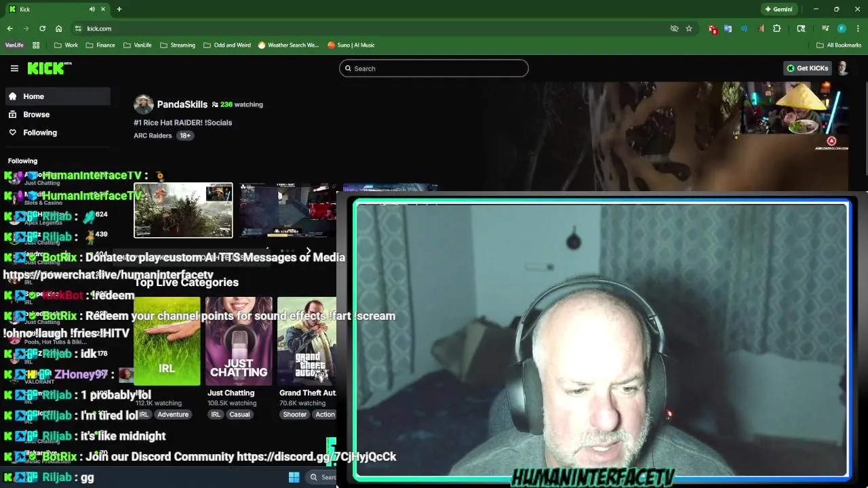The height and width of the screenshot is (488, 868).
Task: Open the Kick hamburger sidebar menu
Action: pyautogui.click(x=14, y=68)
